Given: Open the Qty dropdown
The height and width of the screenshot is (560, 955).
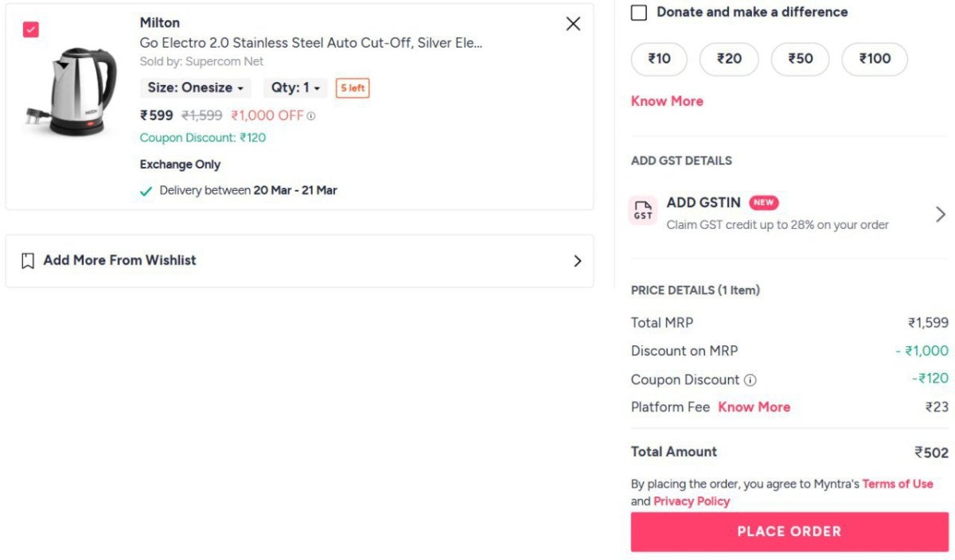Looking at the screenshot, I should pos(294,88).
